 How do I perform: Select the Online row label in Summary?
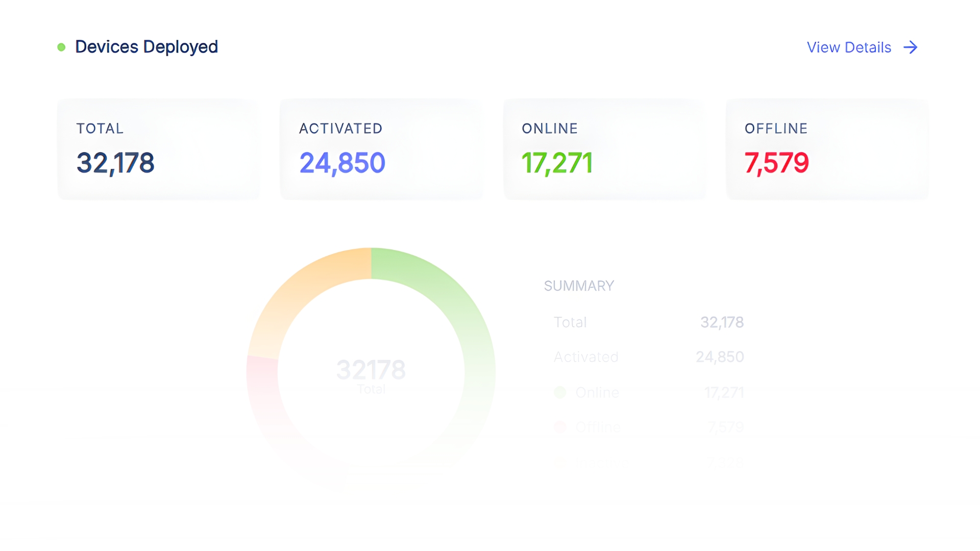597,392
